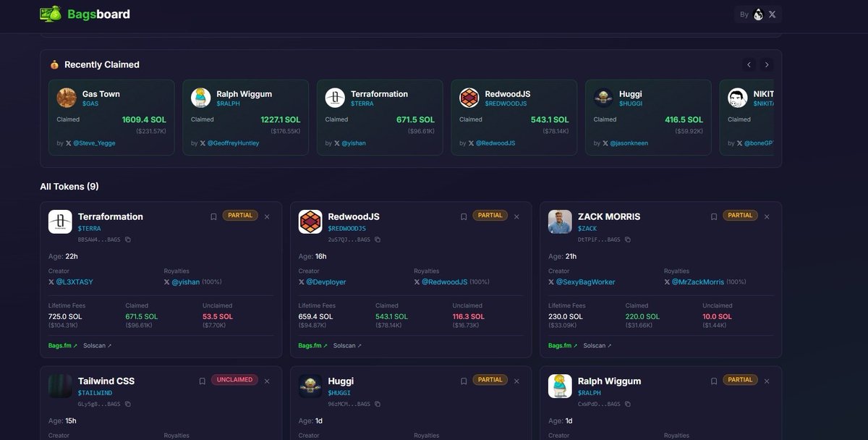Bookmark the ZACK MORRIS token card
Screen dimensions: 868x440
click(x=714, y=216)
